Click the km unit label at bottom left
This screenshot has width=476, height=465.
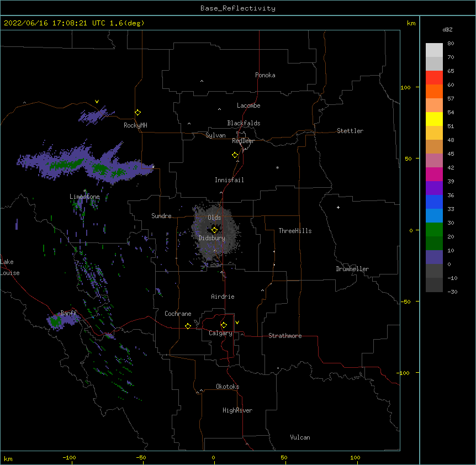coord(8,459)
